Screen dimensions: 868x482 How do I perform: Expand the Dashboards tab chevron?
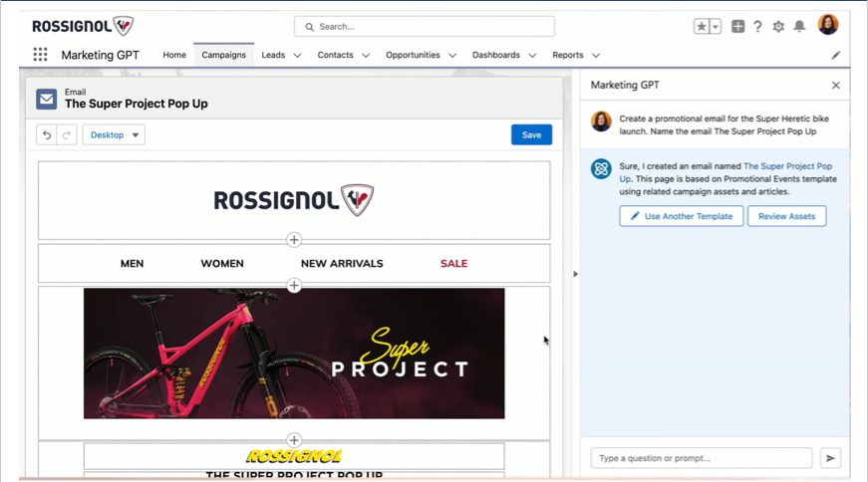pos(532,56)
